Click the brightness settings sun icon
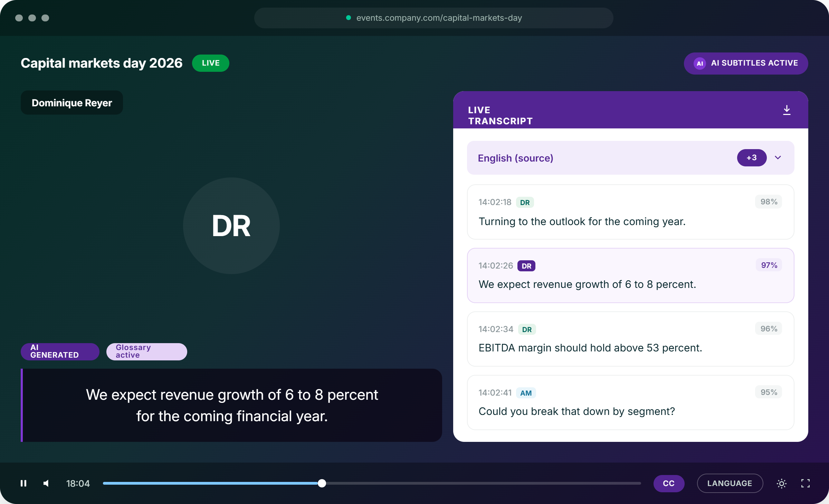Image resolution: width=829 pixels, height=504 pixels. pos(782,483)
